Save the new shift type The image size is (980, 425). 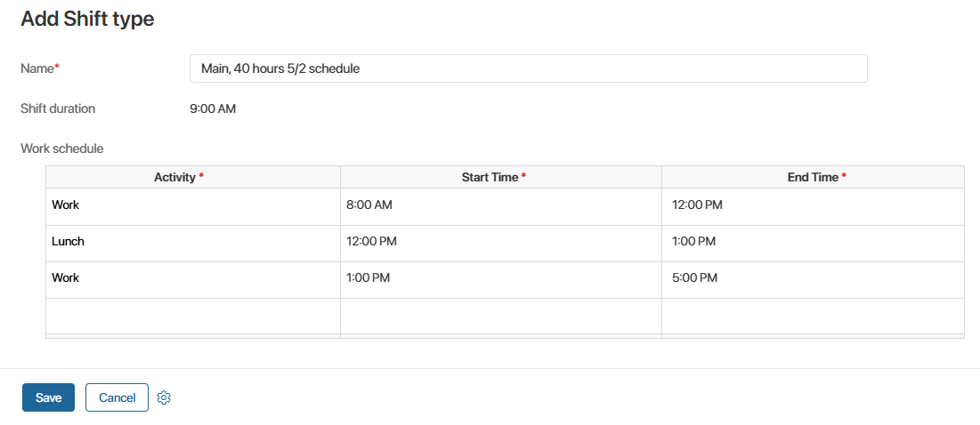[48, 397]
